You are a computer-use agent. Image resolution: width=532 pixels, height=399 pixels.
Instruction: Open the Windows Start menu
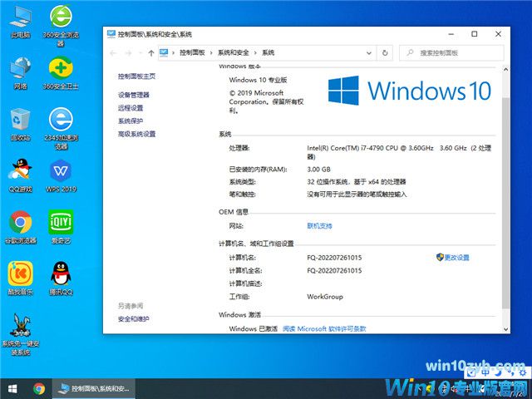pos(12,389)
